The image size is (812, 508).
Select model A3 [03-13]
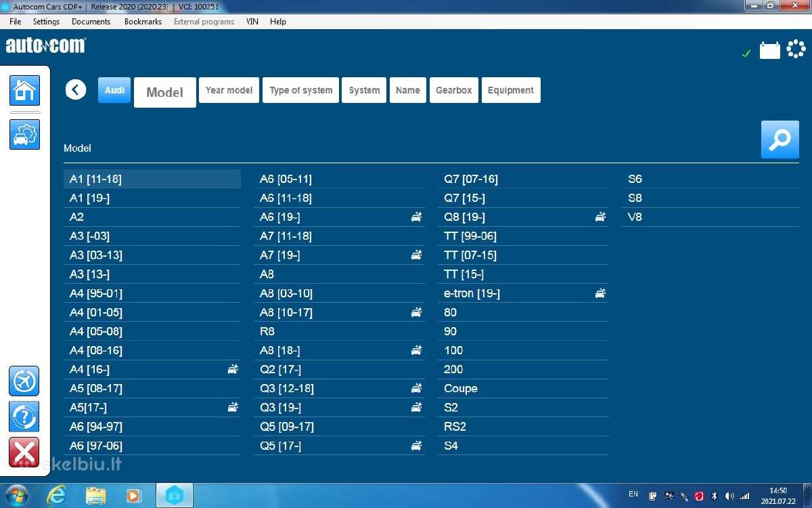pos(152,255)
